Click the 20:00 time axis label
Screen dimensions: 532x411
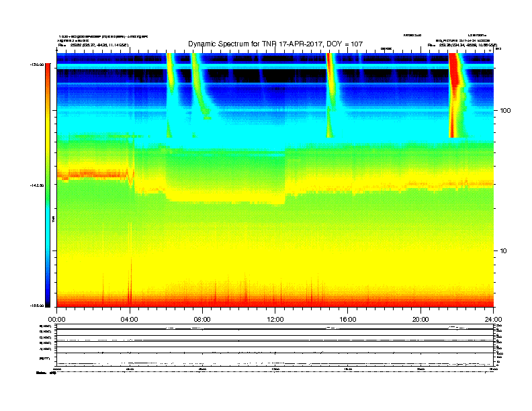420,320
